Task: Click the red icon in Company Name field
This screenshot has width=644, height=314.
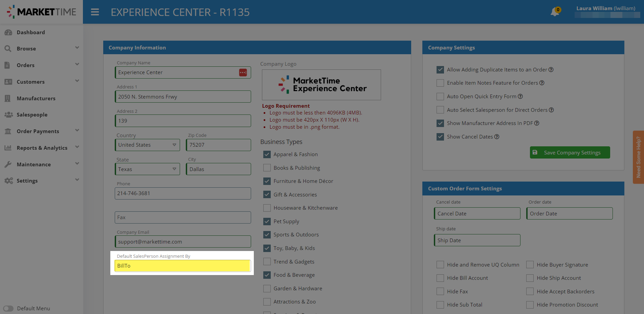Action: (243, 72)
